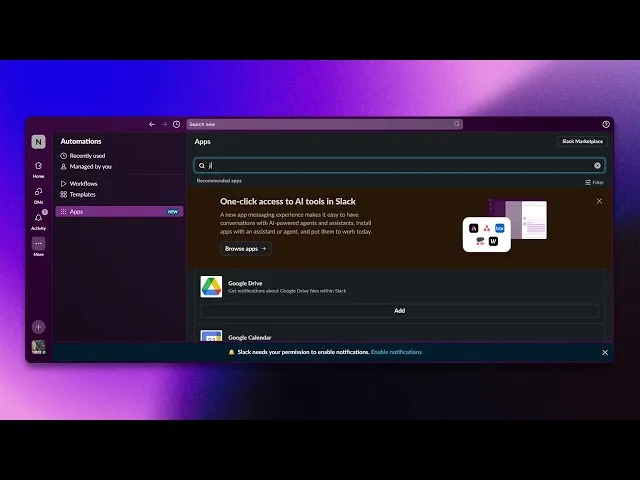Click the Google Drive app icon

pos(211,287)
